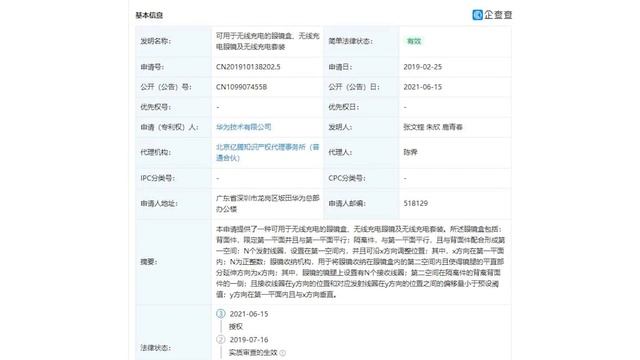The height and width of the screenshot is (360, 640).
Task: Click the publication date 2021-06-15 in the table
Action: click(x=422, y=87)
